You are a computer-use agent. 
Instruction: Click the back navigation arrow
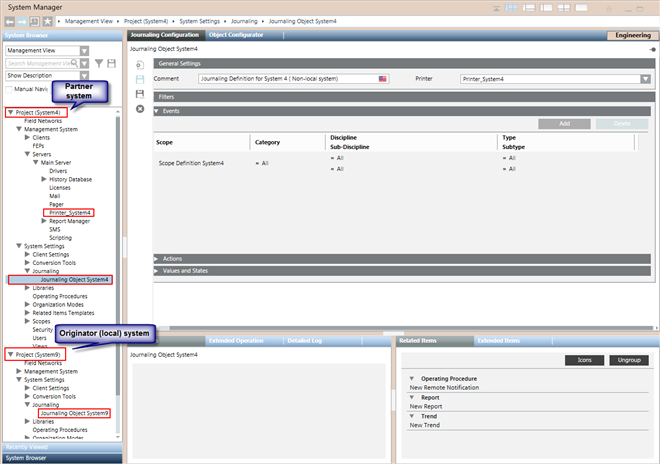(11, 20)
